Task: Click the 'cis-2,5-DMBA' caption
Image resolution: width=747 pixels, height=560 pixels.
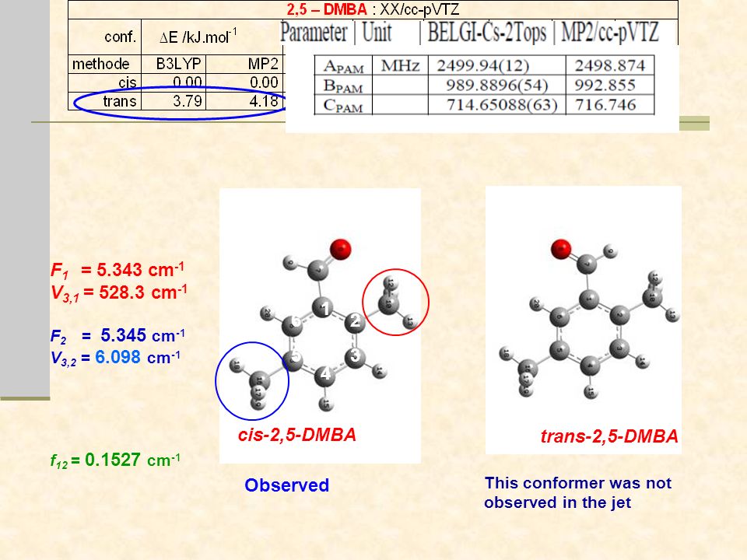Action: [x=296, y=435]
